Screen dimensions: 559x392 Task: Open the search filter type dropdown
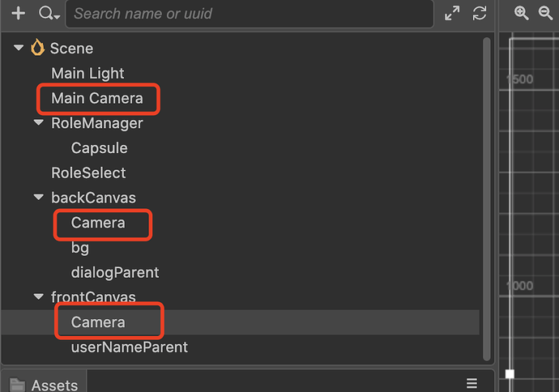49,14
